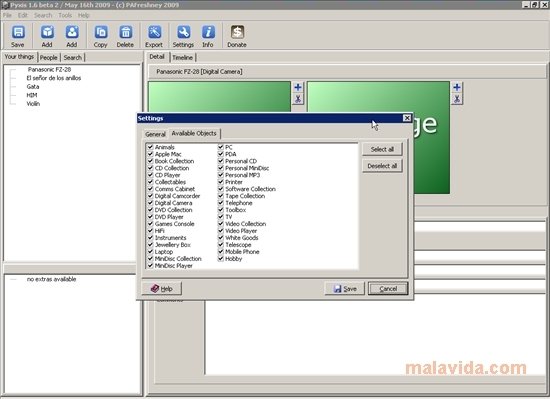The image size is (550, 399).
Task: Toggle the Hobby checkbox
Action: [x=221, y=259]
